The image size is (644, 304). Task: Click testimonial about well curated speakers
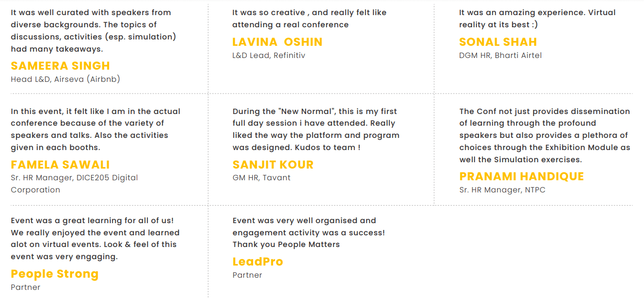93,31
